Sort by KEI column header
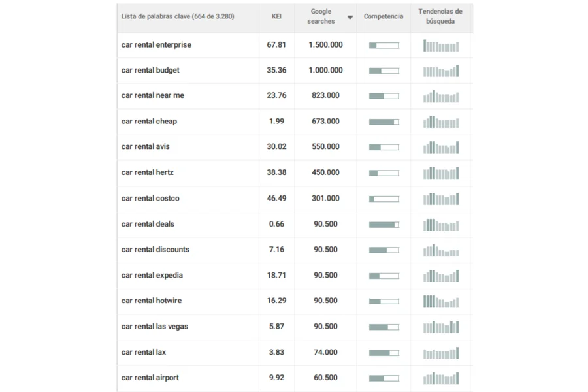 point(276,16)
